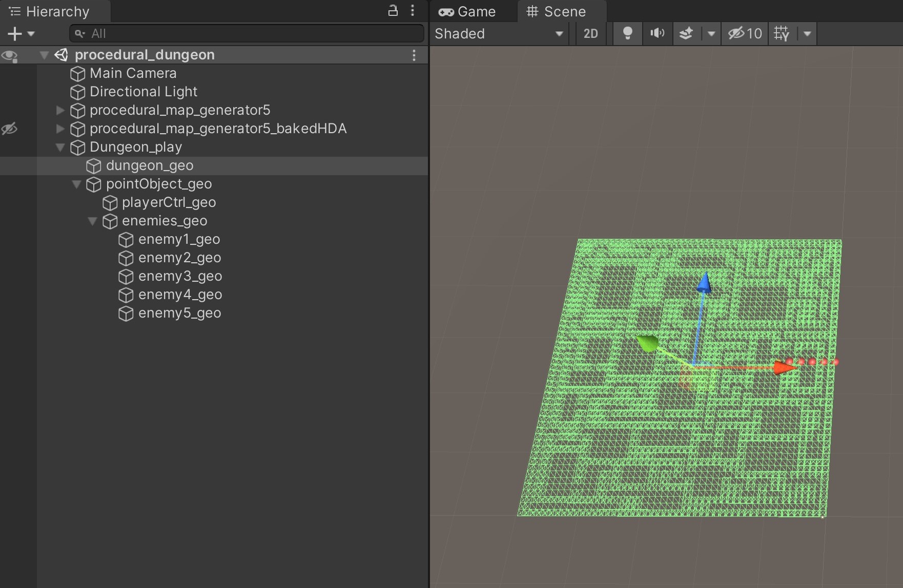Expand procedural_map_generator5 in the Hierarchy
The image size is (903, 588).
[60, 110]
